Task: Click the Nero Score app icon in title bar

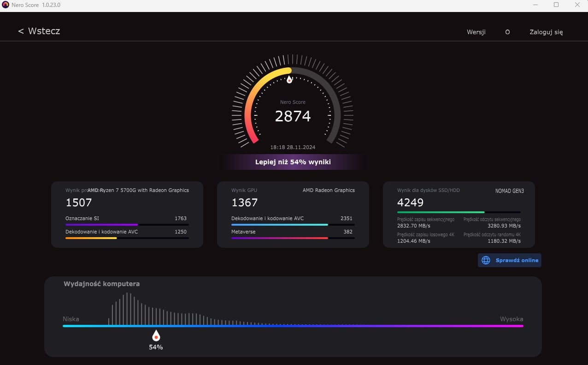Action: (6, 5)
